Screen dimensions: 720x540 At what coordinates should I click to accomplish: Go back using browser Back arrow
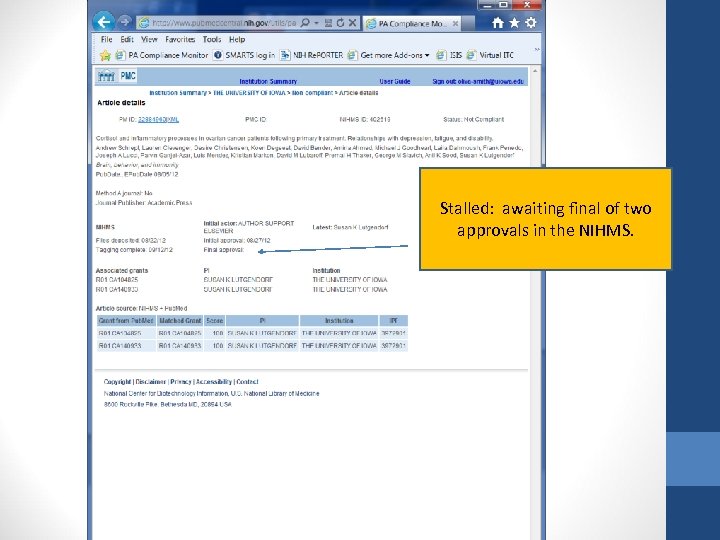[103, 21]
